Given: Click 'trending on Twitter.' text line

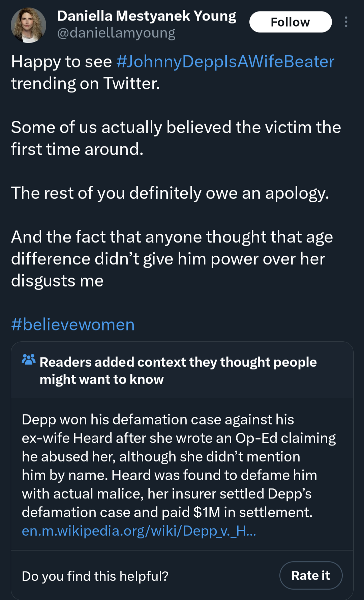Looking at the screenshot, I should (86, 84).
